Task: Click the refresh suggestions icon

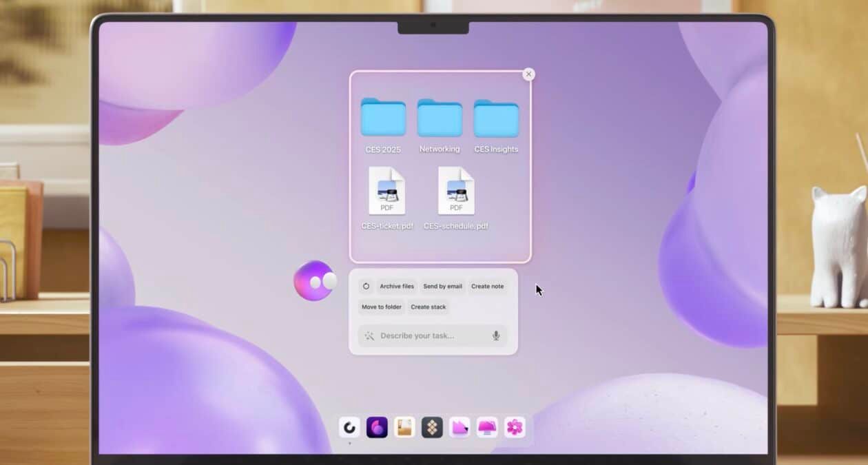Action: coord(366,286)
